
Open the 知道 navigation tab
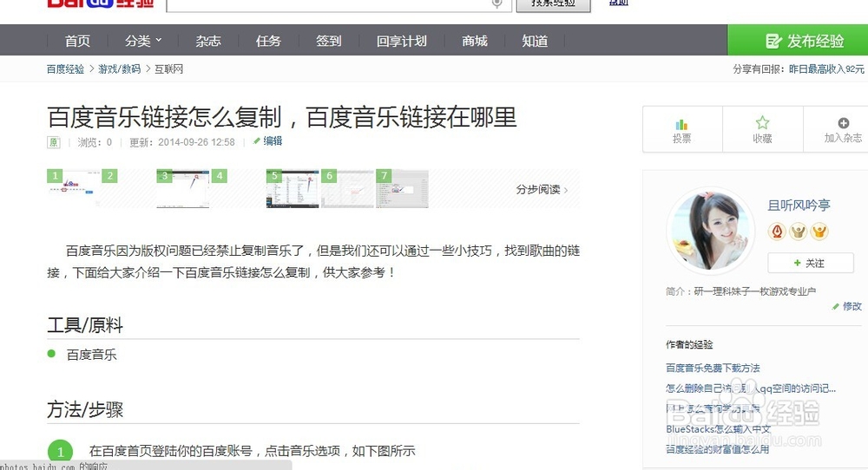click(x=535, y=41)
